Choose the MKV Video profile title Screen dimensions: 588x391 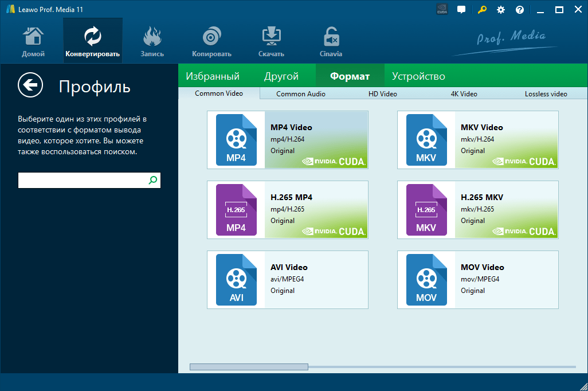(481, 128)
